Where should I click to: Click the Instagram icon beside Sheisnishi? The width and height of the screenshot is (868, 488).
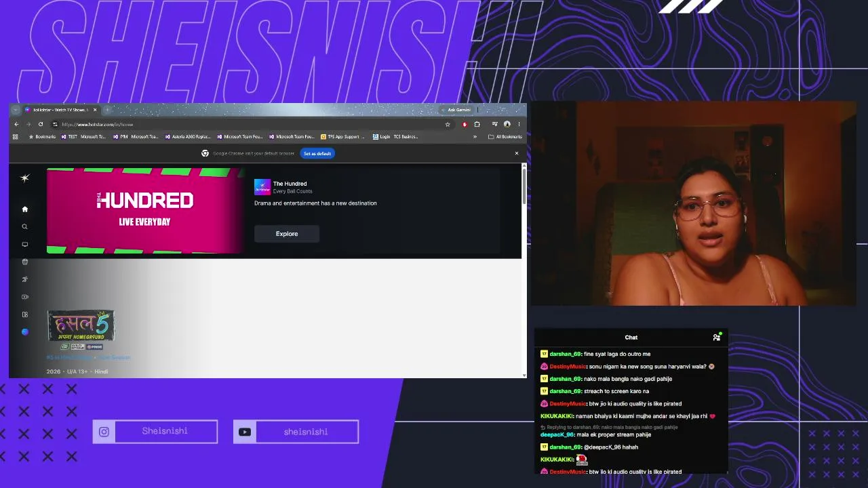104,432
